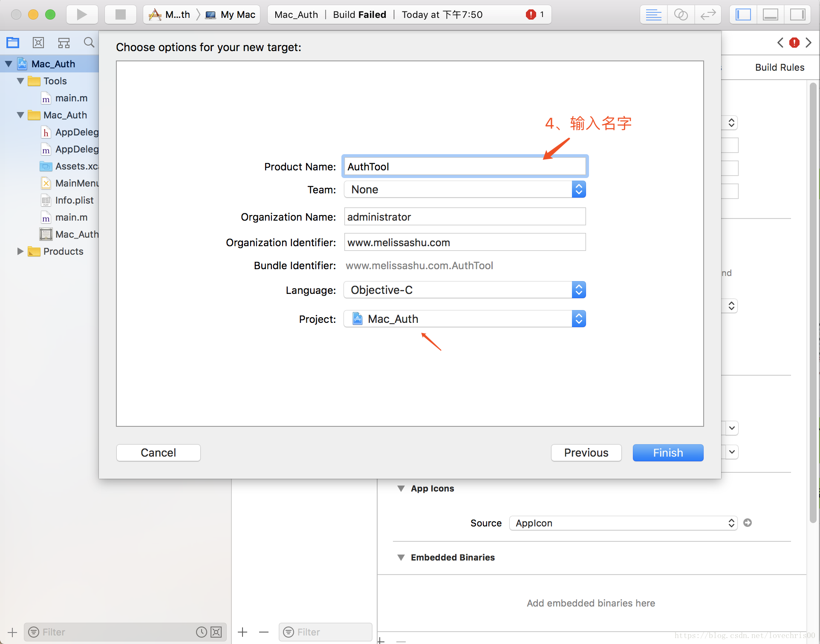The image size is (820, 644).
Task: Open the Team dropdown menu
Action: [578, 189]
